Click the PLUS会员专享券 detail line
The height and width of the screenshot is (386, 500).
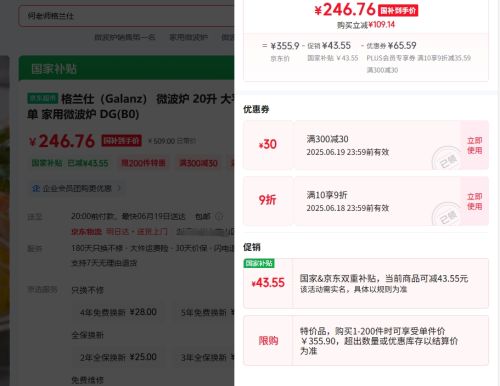419,58
